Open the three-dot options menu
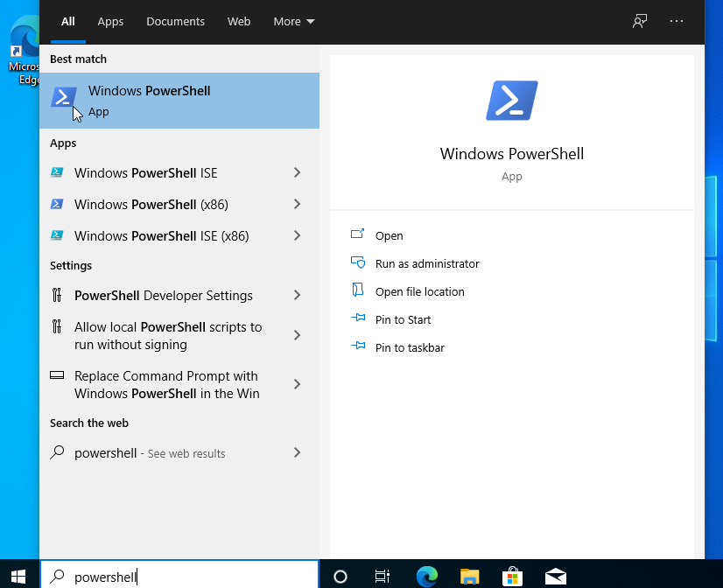Viewport: 723px width, 588px height. tap(677, 21)
